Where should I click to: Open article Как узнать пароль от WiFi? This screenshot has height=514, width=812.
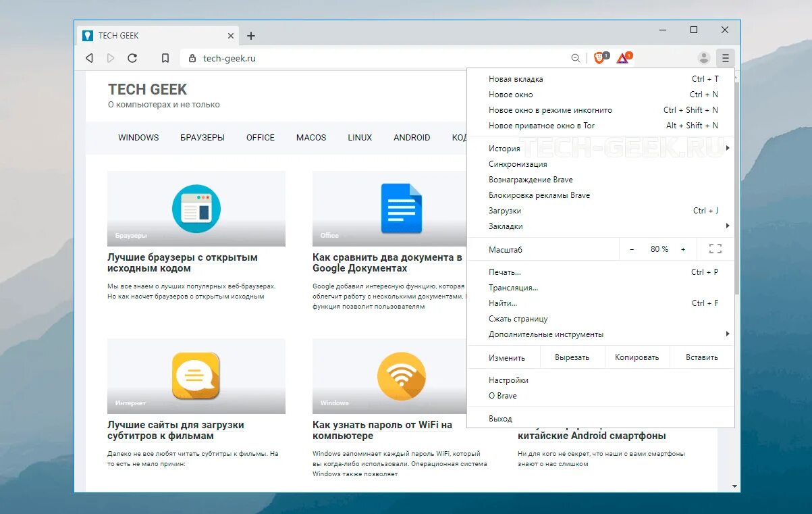coord(382,430)
